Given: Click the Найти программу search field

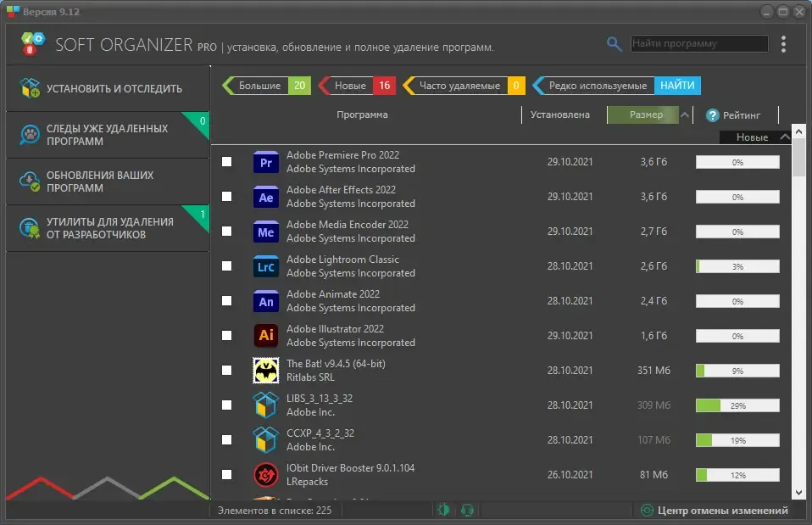Looking at the screenshot, I should pyautogui.click(x=699, y=43).
